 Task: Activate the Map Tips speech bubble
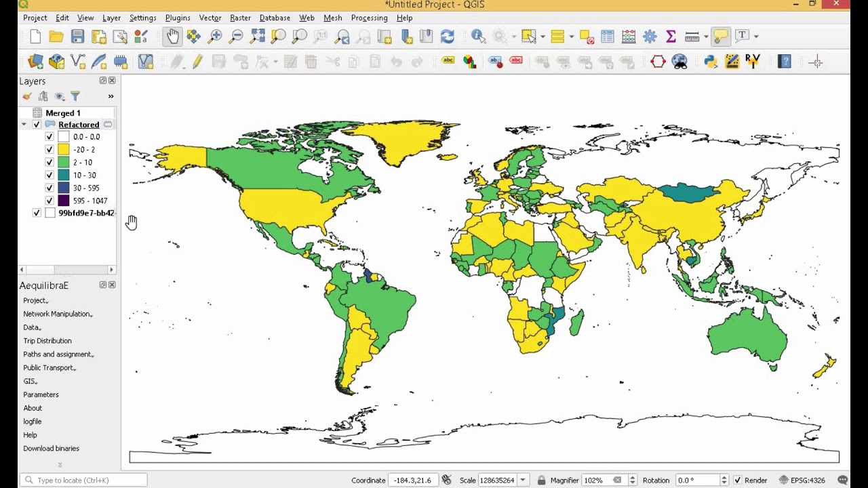(721, 37)
